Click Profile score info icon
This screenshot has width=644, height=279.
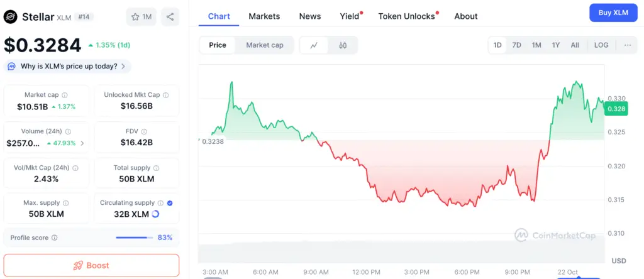tap(55, 238)
